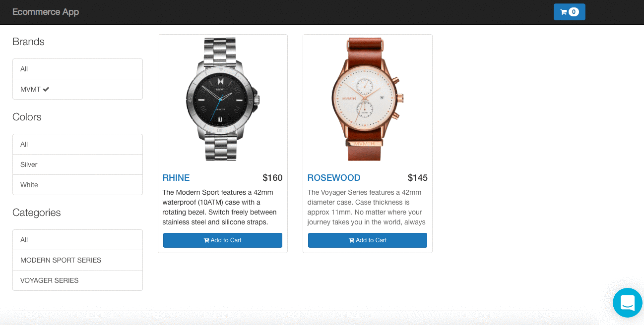Add the RHINE watch to cart
Viewport: 644px width, 325px height.
(223, 240)
